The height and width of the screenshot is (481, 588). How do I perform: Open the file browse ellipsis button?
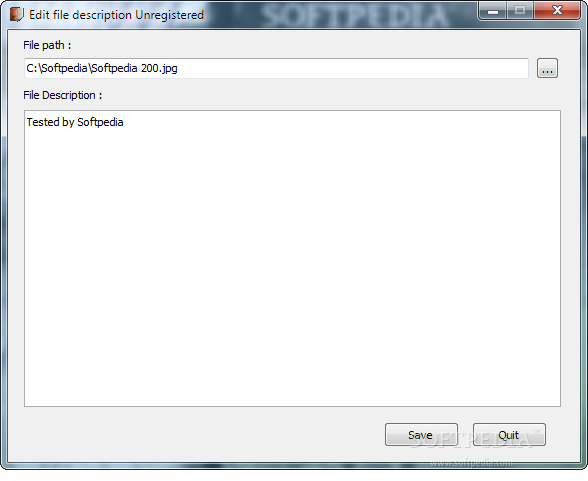pos(547,68)
